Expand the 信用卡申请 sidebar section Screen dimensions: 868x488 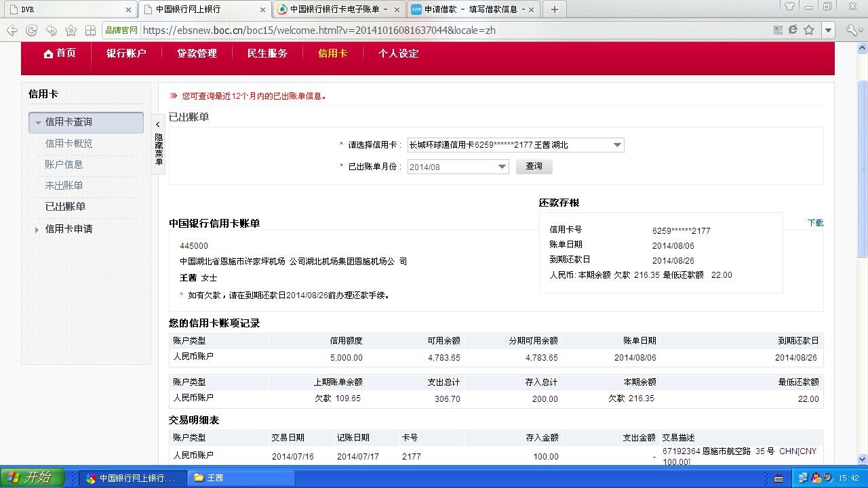[x=68, y=229]
